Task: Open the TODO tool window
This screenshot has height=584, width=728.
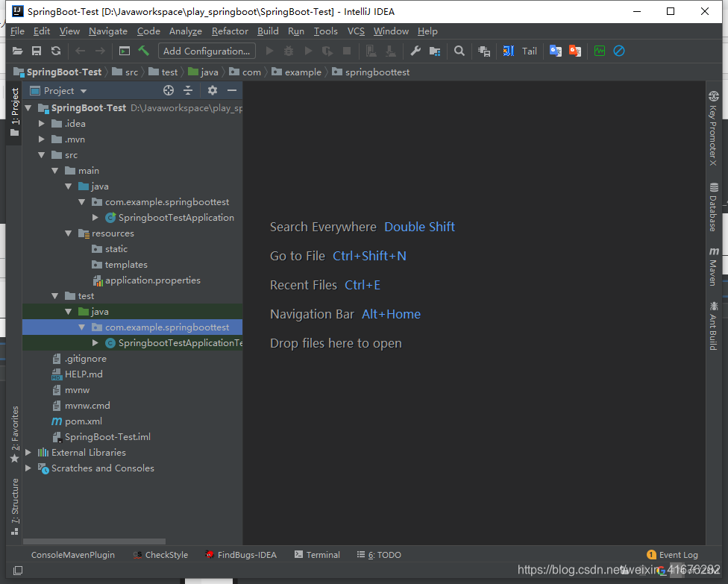Action: coord(379,555)
